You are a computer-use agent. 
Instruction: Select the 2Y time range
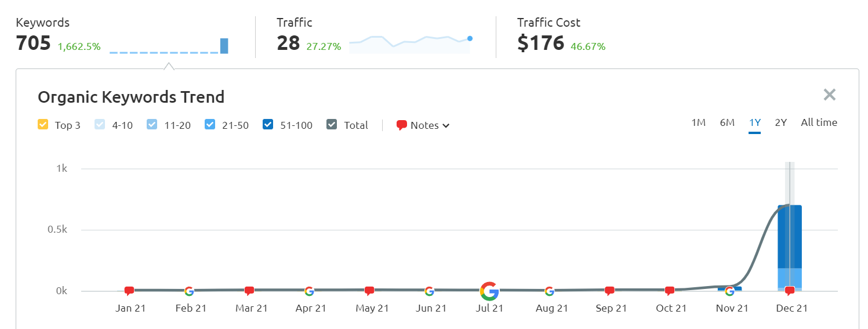click(x=781, y=122)
